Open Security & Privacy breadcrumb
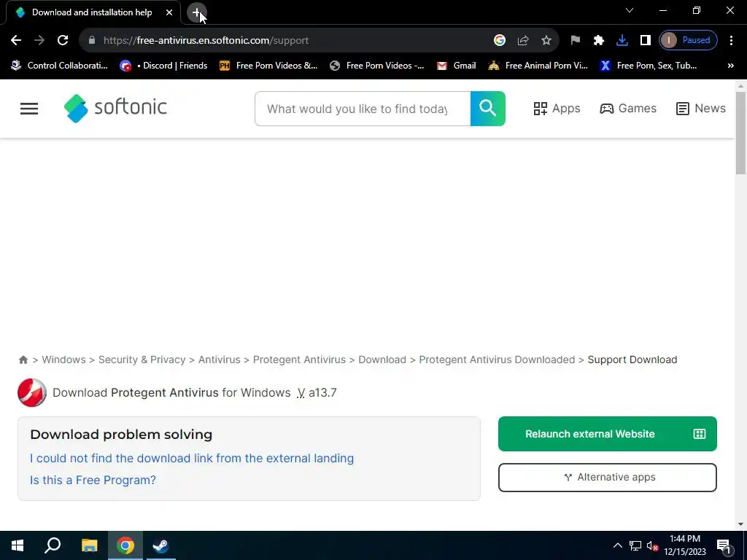The height and width of the screenshot is (560, 747). [x=142, y=359]
